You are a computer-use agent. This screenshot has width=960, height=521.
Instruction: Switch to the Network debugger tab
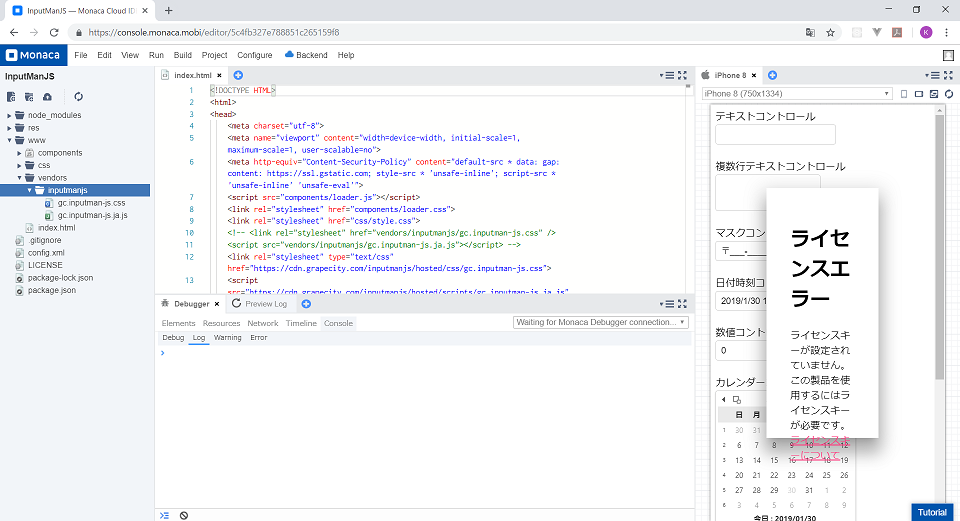263,323
